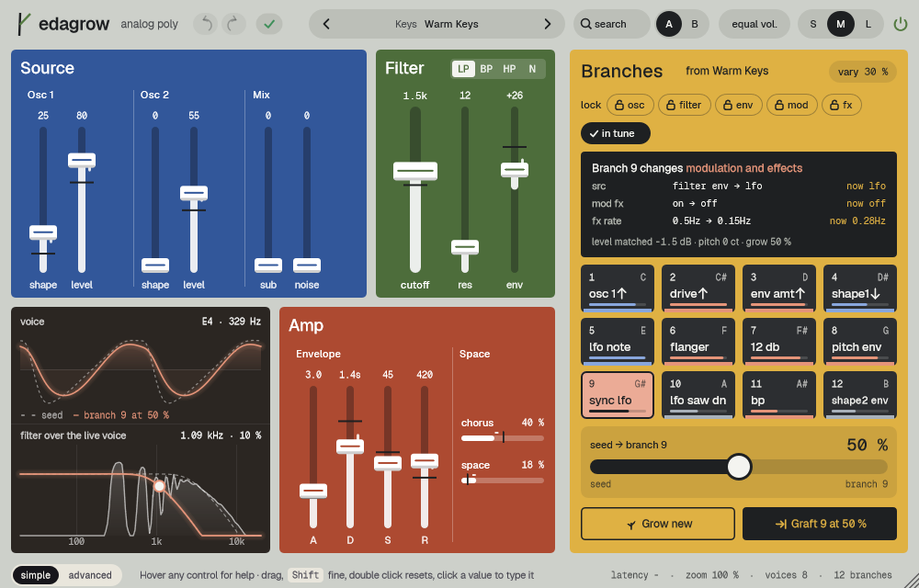Select branch 6 flanger
The width and height of the screenshot is (919, 588).
698,342
